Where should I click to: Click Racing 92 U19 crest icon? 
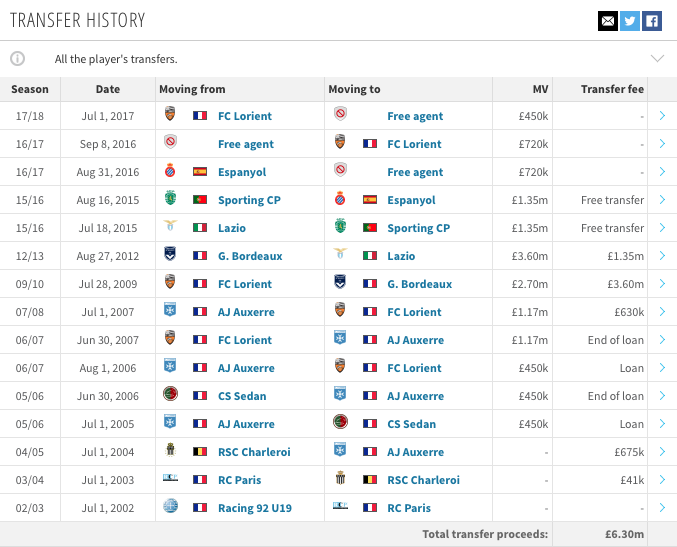(x=170, y=506)
